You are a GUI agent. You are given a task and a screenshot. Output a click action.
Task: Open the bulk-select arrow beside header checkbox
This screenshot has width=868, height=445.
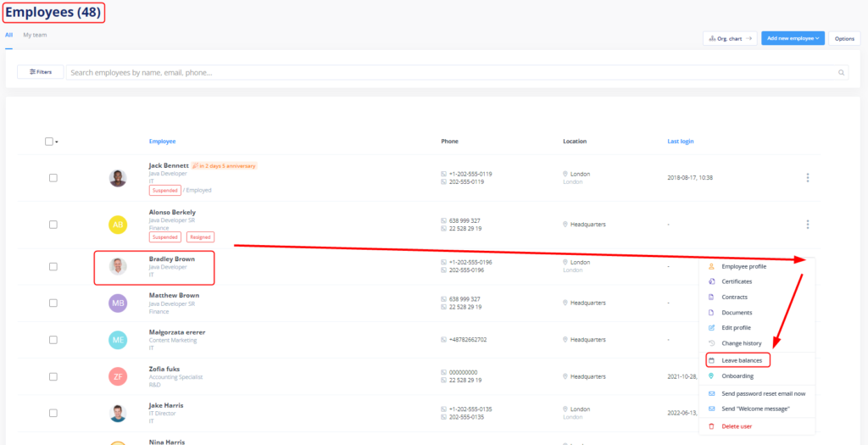tap(57, 142)
